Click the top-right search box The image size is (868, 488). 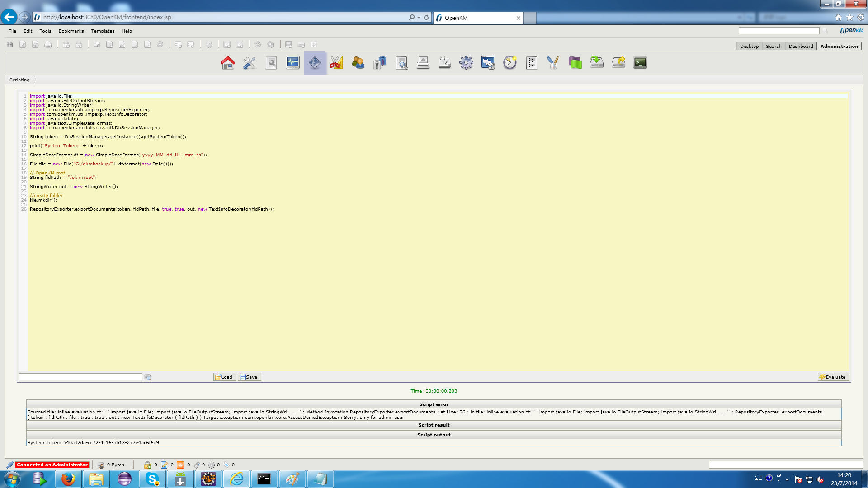(778, 31)
